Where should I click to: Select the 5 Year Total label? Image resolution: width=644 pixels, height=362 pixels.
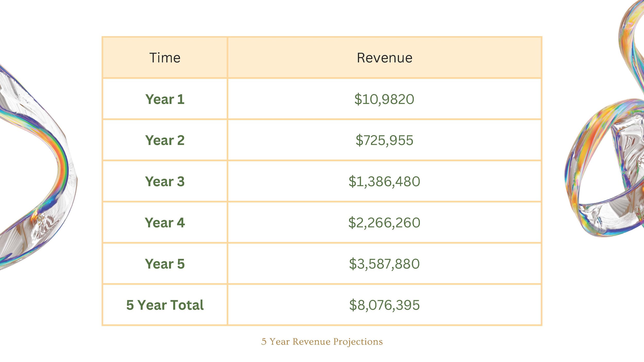(165, 305)
